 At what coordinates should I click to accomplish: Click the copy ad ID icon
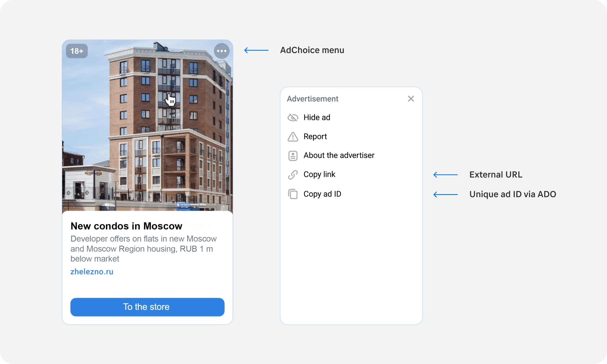(x=293, y=194)
